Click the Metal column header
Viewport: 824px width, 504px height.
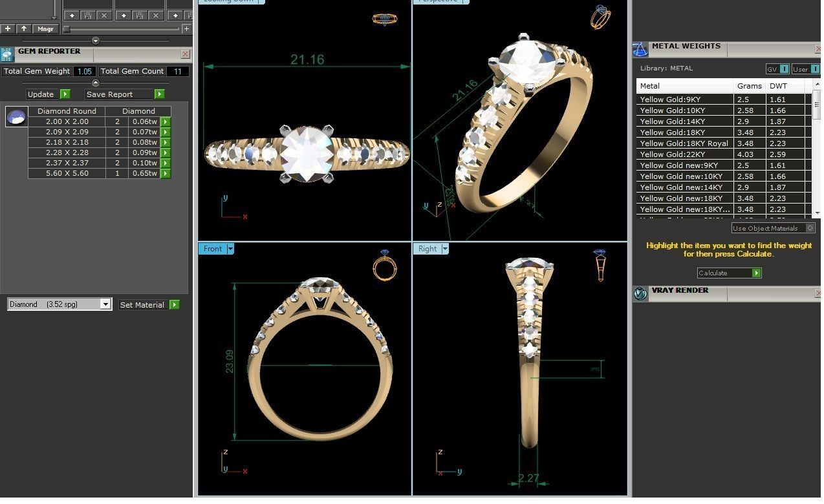(x=685, y=86)
